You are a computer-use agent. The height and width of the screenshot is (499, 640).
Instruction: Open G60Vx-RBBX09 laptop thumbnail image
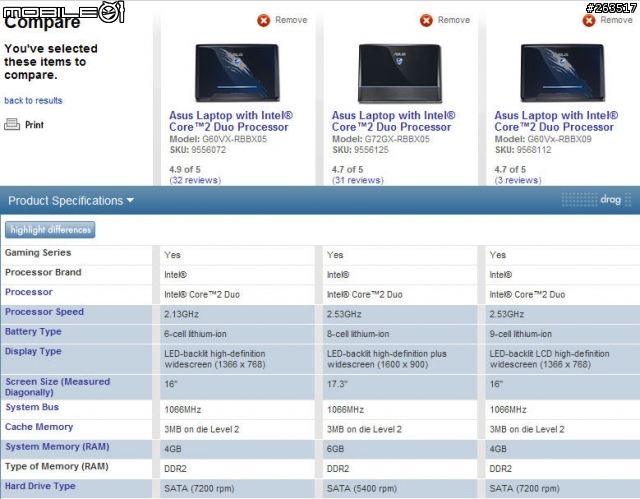click(562, 73)
